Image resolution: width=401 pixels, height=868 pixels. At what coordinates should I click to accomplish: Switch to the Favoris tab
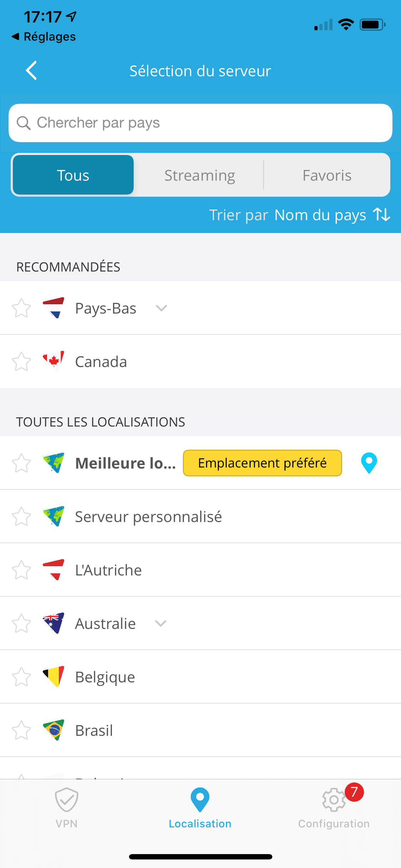327,175
